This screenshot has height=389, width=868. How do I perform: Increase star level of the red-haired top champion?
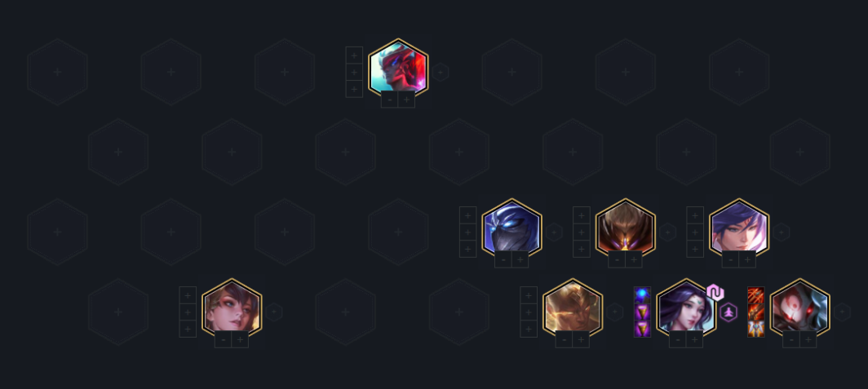pos(407,99)
